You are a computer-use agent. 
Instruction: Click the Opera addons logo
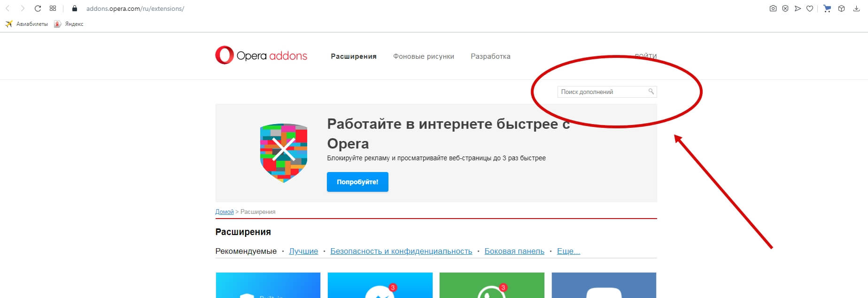(261, 55)
